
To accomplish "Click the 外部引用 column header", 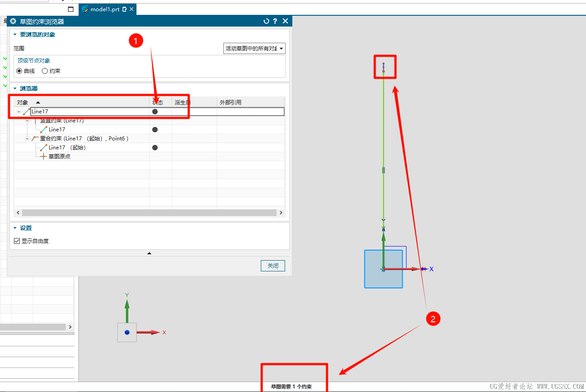I will 250,103.
